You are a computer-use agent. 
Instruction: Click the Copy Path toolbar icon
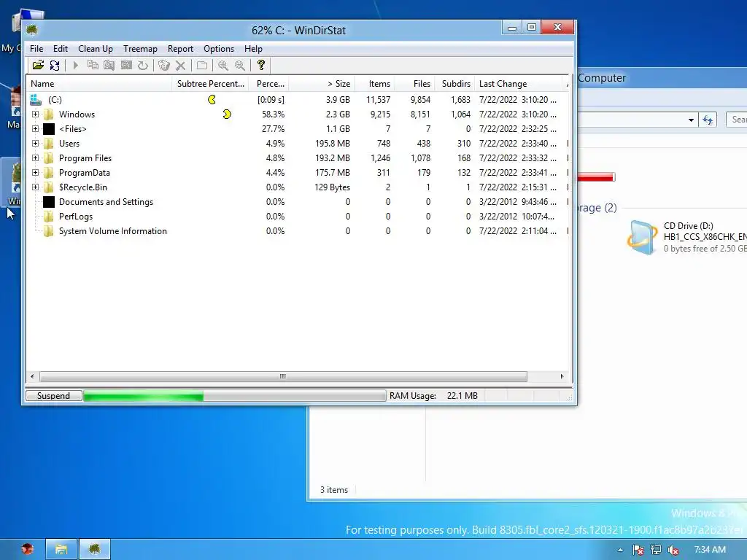93,65
